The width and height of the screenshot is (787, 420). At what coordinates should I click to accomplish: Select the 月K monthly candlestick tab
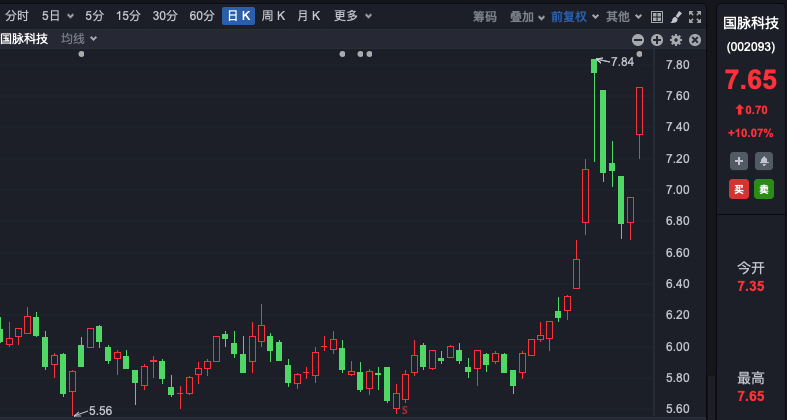[x=308, y=16]
